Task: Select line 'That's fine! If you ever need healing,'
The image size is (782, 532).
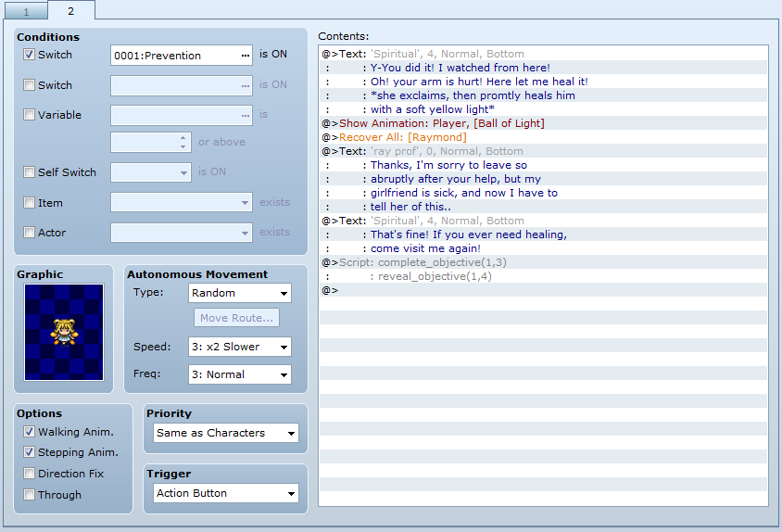Action: (543, 234)
